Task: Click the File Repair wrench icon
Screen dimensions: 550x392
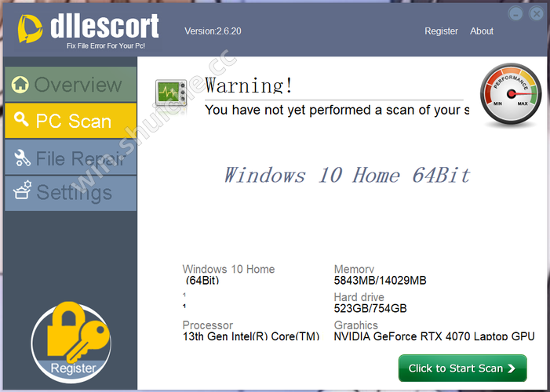Action: pyautogui.click(x=22, y=158)
